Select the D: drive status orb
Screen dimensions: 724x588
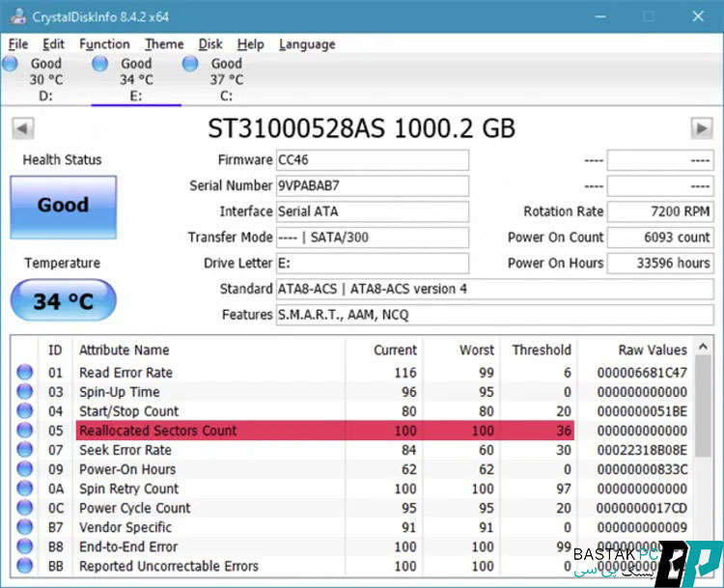[x=11, y=64]
